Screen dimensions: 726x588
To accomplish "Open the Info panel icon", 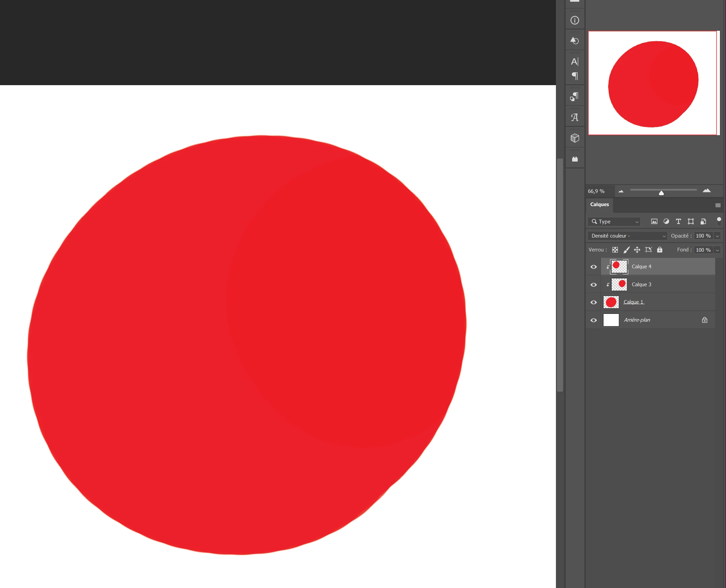I will tap(575, 20).
